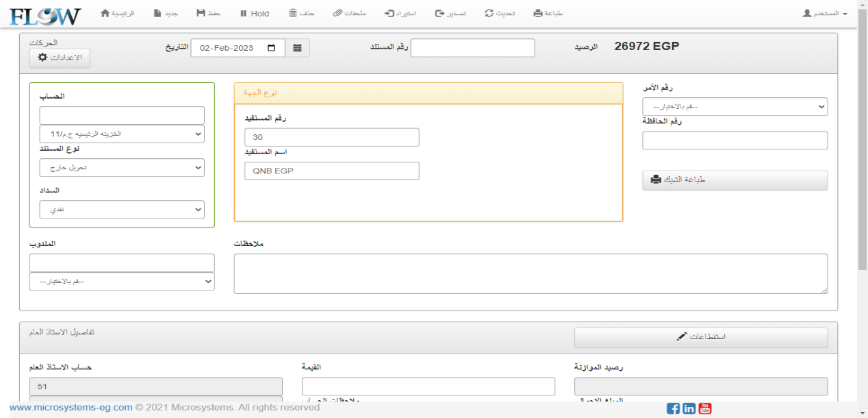Click the import (استيراد) toolbar item
The image size is (868, 418).
click(x=400, y=13)
